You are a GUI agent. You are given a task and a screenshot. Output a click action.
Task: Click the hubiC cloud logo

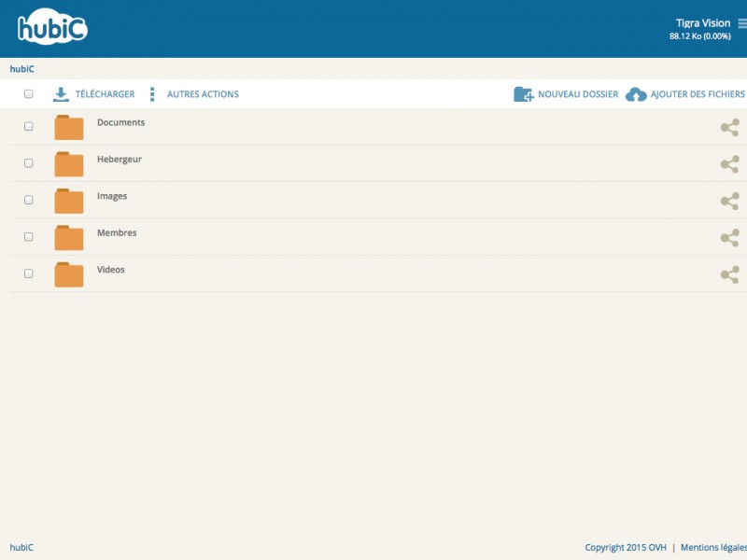[52, 28]
